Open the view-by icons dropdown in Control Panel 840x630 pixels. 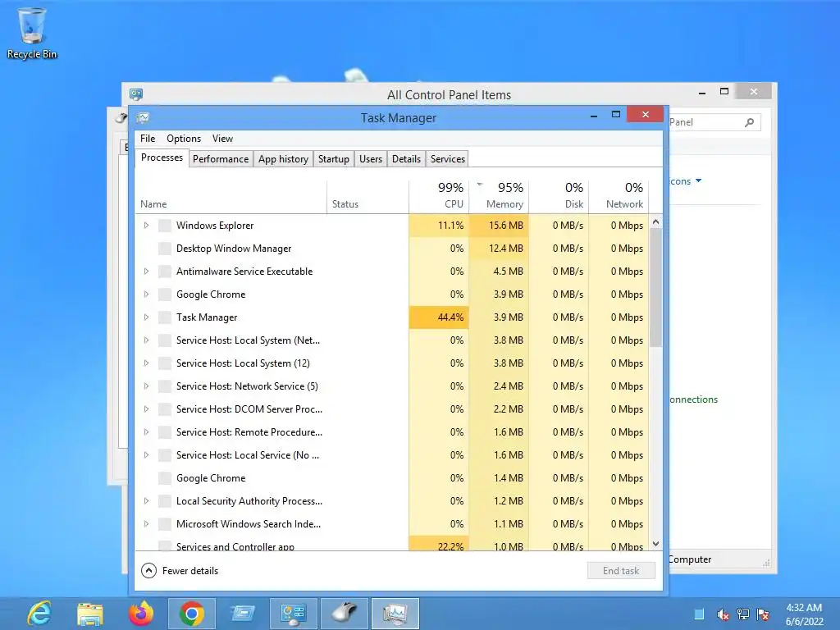click(x=699, y=181)
